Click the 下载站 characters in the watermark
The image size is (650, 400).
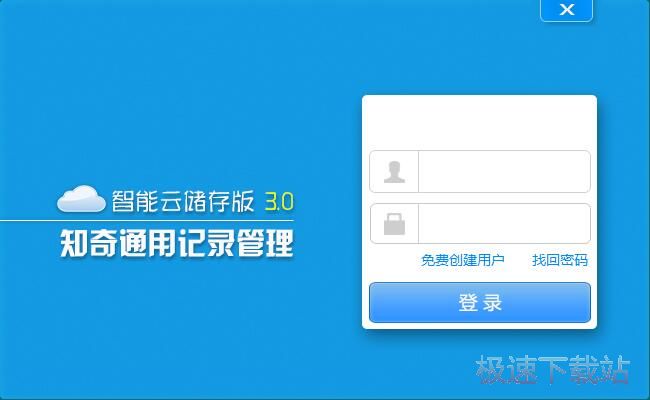pyautogui.click(x=584, y=369)
